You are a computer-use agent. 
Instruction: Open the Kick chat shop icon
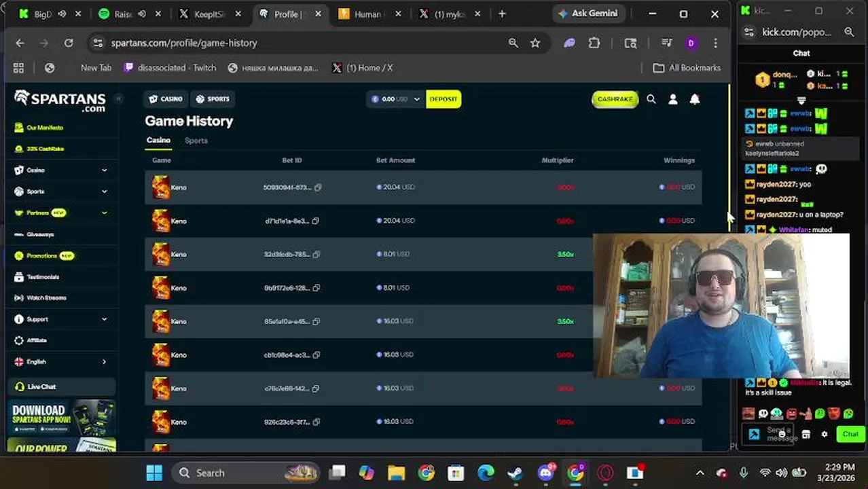click(806, 435)
